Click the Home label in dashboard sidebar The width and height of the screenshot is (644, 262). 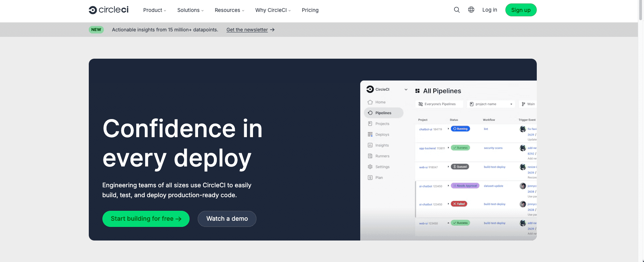(380, 102)
